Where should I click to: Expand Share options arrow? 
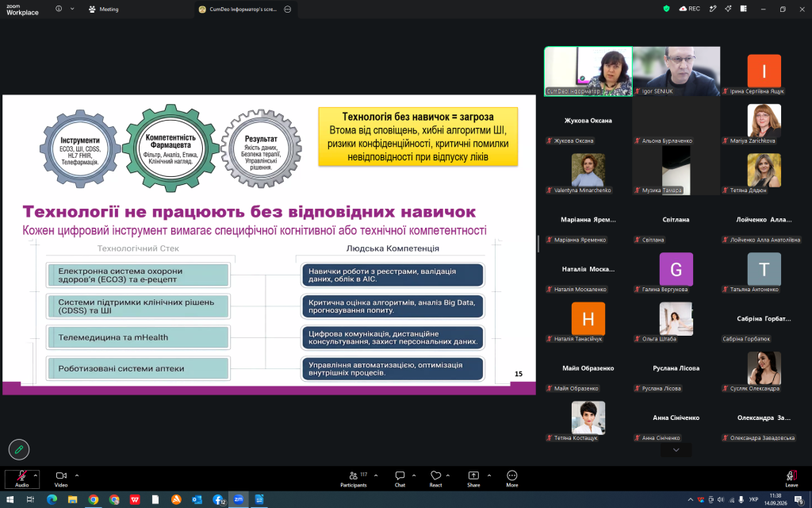point(488,475)
